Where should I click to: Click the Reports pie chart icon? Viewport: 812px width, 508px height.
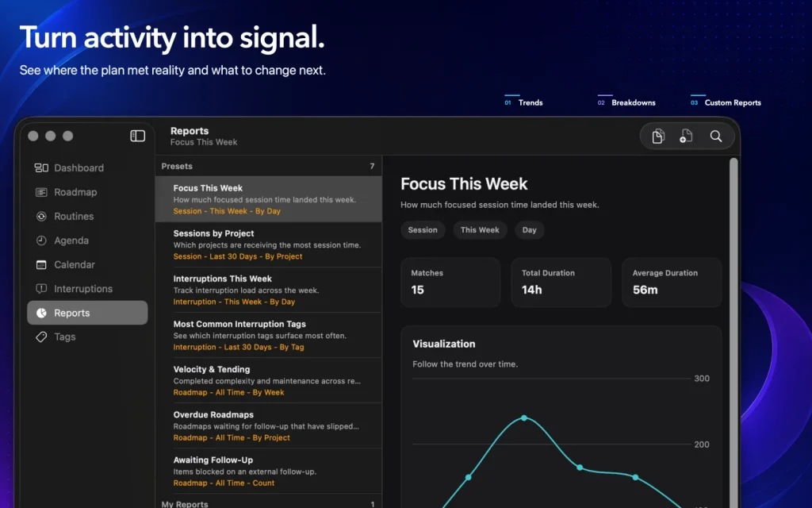pos(41,313)
